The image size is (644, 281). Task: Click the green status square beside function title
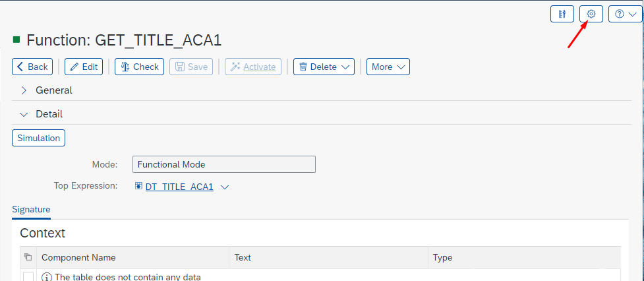click(x=16, y=40)
